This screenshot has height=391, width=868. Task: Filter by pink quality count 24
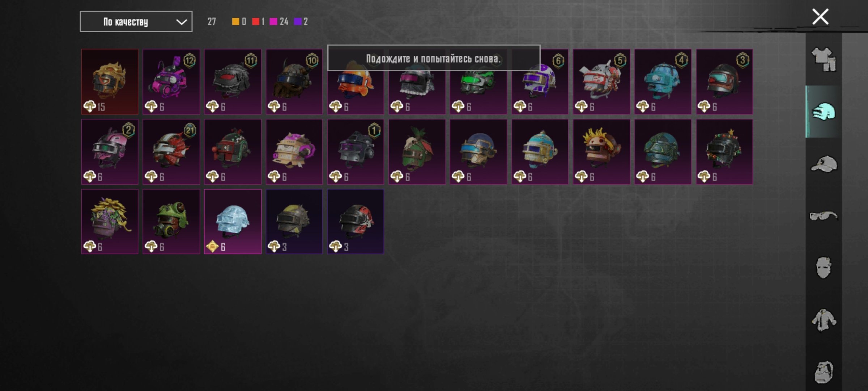tap(279, 22)
